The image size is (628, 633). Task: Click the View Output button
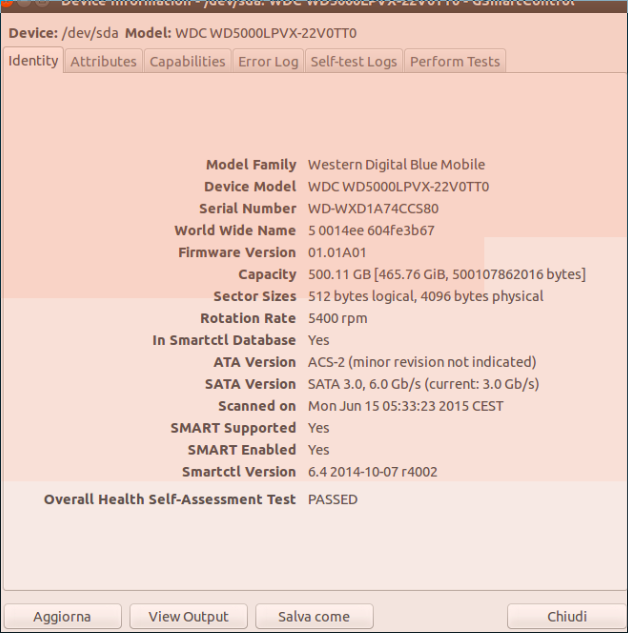pyautogui.click(x=188, y=616)
